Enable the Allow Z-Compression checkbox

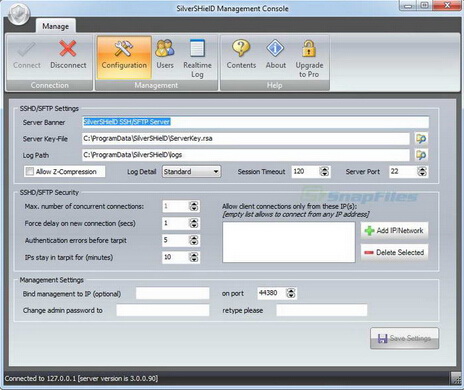(x=30, y=172)
